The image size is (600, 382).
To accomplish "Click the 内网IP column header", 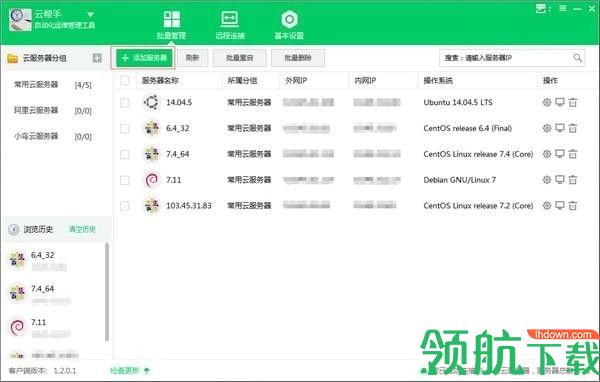I will [365, 80].
